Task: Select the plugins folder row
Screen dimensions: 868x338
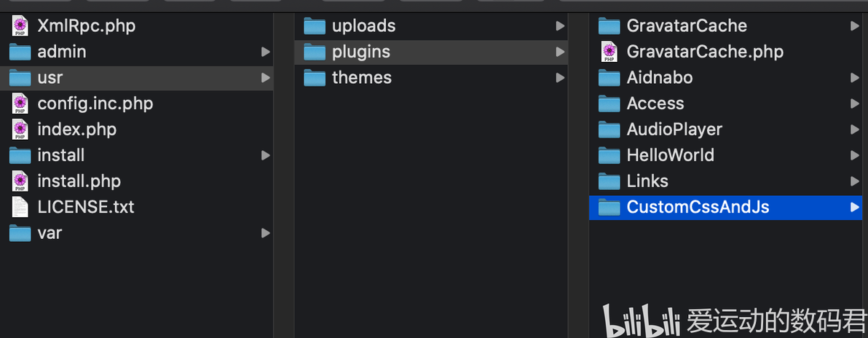Action: pyautogui.click(x=431, y=52)
